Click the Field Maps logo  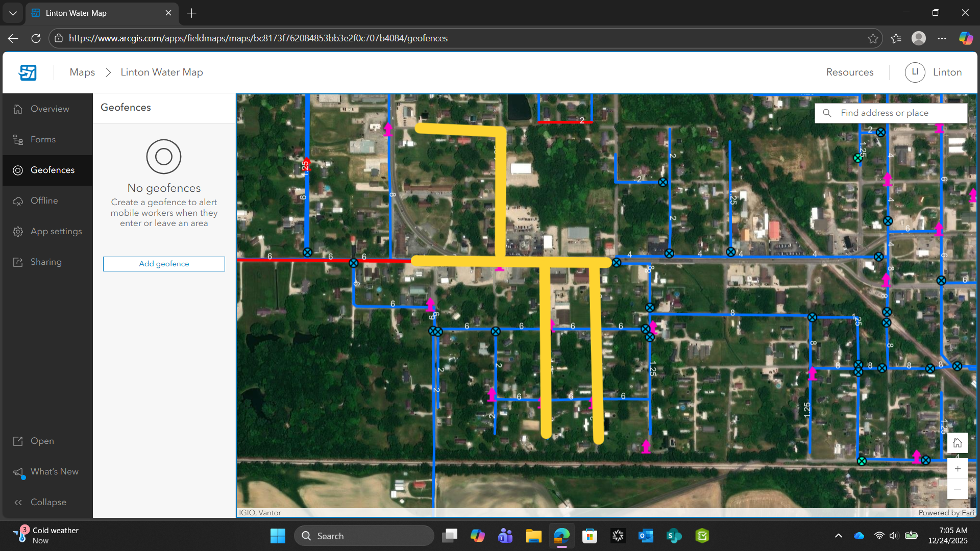[28, 72]
